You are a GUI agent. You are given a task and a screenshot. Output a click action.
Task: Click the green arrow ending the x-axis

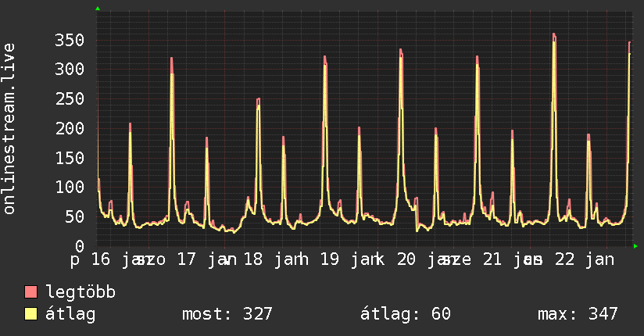point(635,246)
